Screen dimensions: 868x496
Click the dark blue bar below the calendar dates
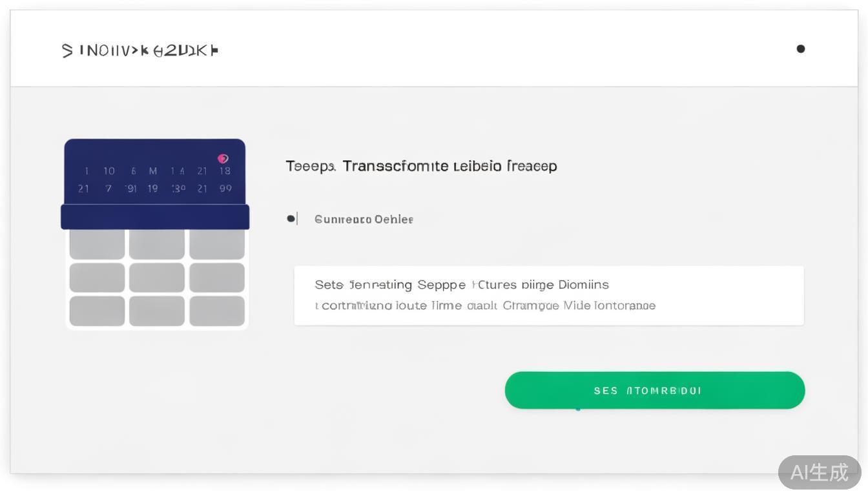coord(155,217)
